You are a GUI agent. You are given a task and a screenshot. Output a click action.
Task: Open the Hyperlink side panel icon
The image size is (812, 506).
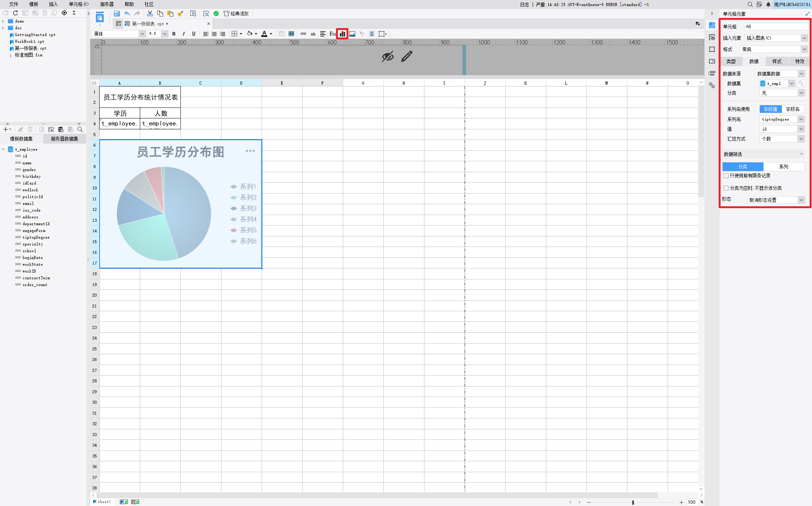[x=712, y=85]
